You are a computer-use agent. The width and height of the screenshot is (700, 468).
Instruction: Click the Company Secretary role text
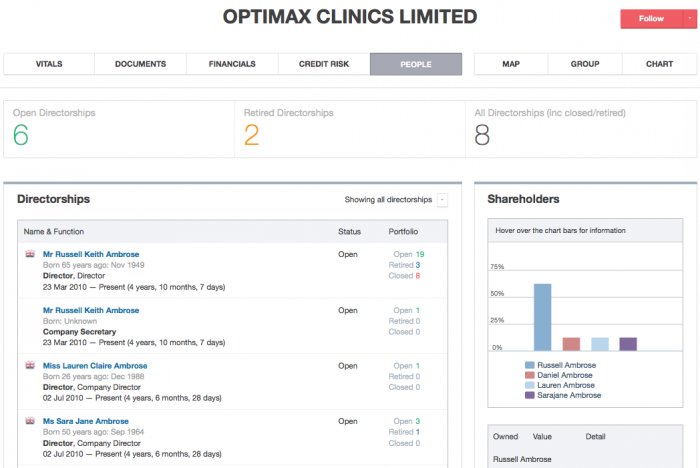(79, 332)
